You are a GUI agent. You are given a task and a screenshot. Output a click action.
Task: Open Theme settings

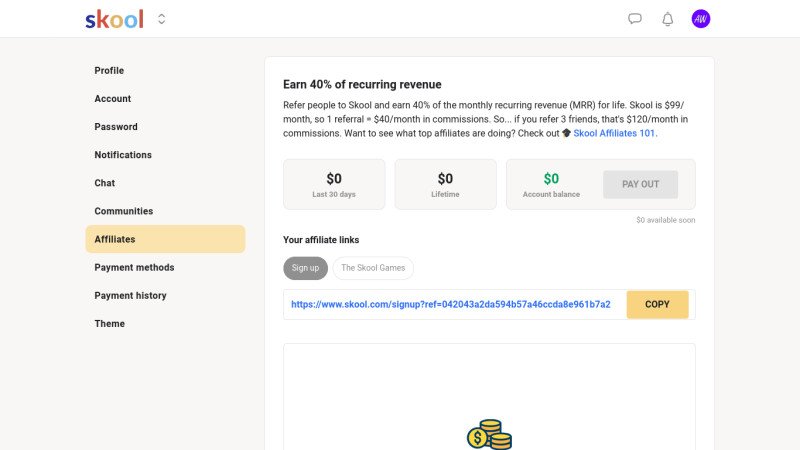pyautogui.click(x=110, y=323)
